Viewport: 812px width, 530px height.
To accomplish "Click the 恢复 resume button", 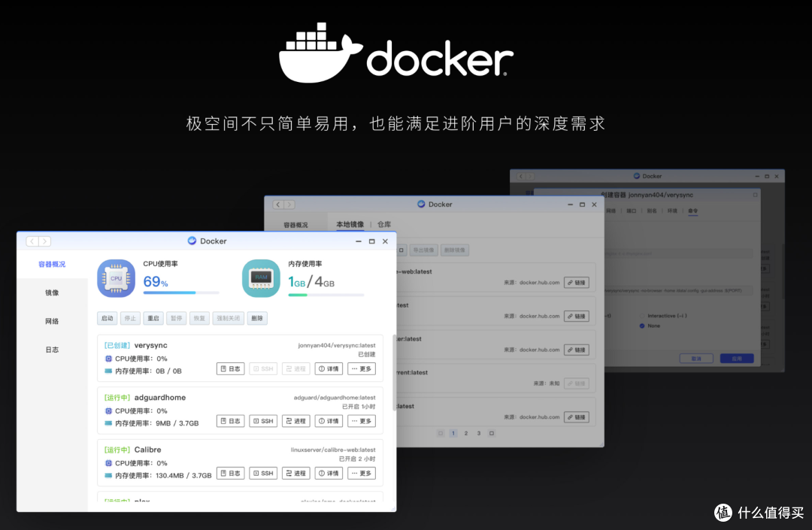I will 199,318.
